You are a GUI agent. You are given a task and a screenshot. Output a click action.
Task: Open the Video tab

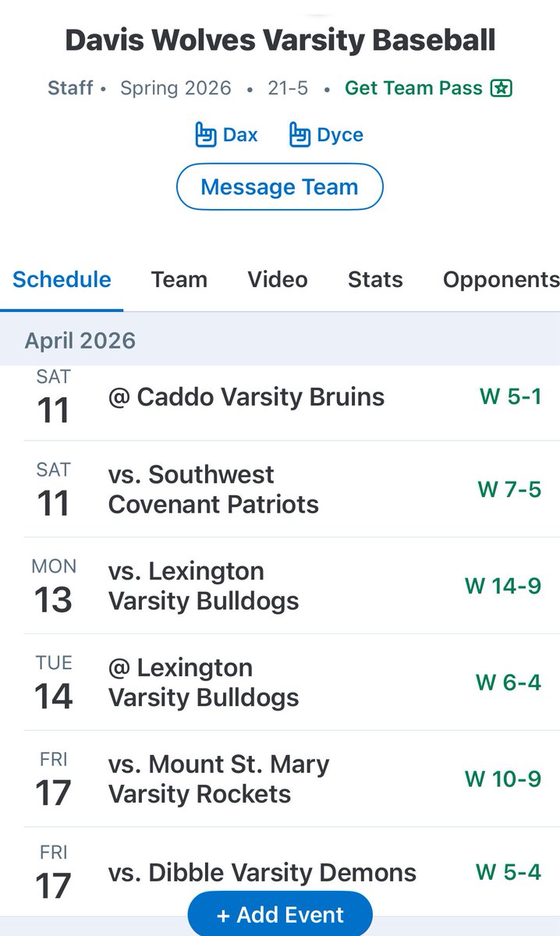tap(278, 279)
